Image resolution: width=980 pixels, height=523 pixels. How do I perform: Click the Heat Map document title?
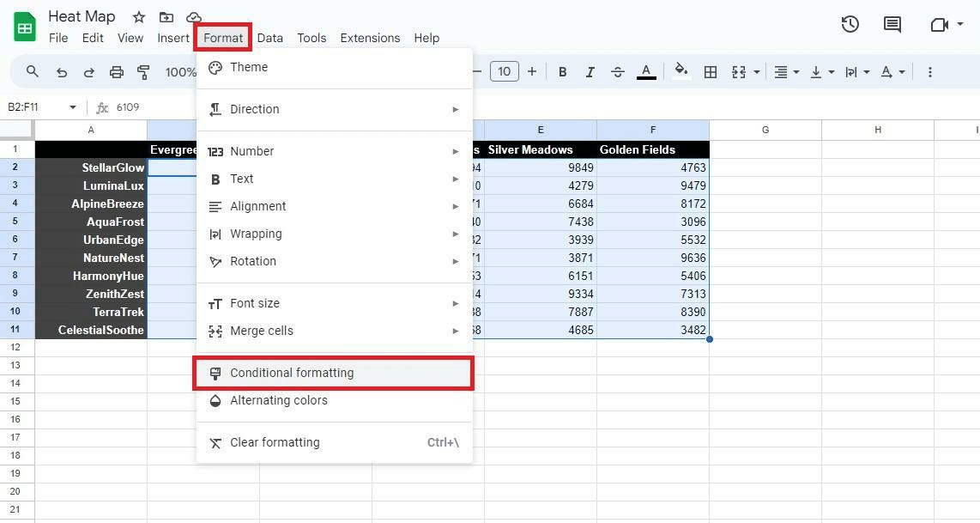click(x=82, y=16)
